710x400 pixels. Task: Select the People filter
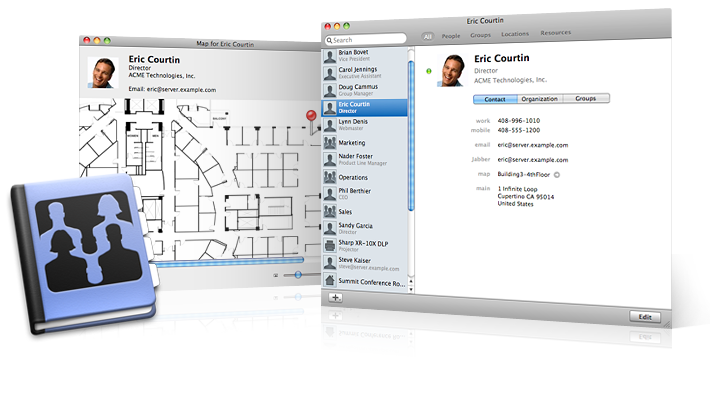(451, 36)
